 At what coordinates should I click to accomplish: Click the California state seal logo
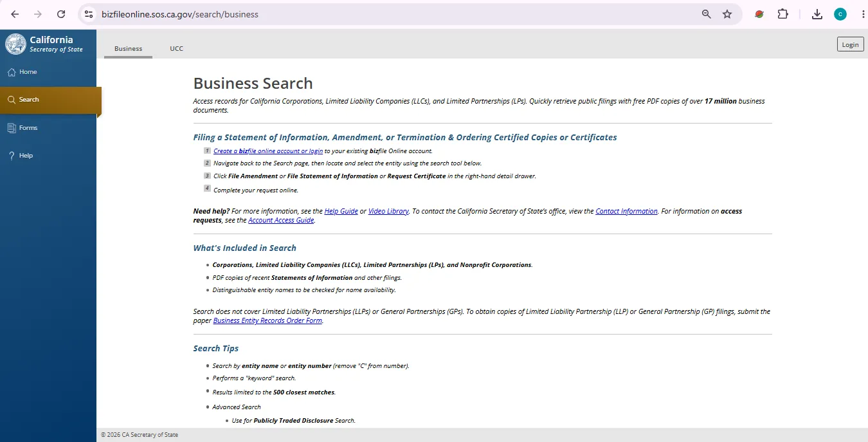click(16, 44)
